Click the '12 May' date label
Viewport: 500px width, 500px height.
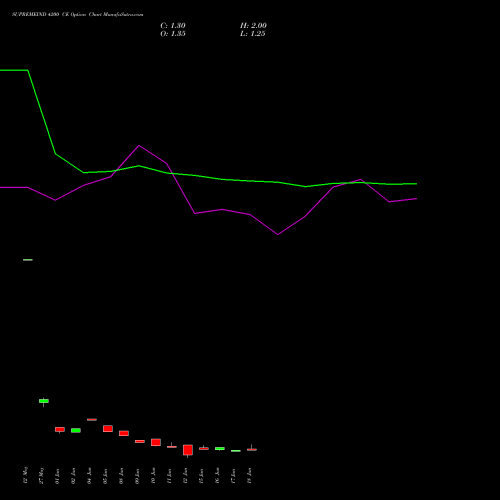pos(26,475)
